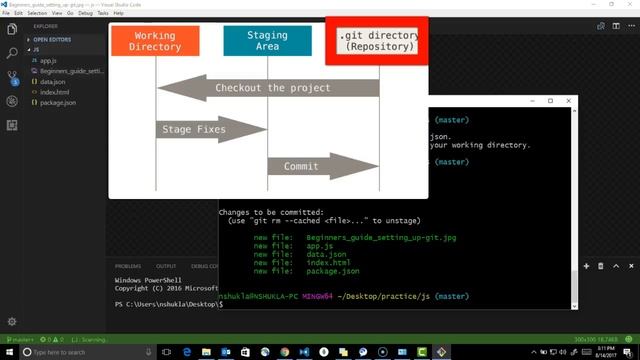Add a new terminal with the plus icon
Image resolution: width=640 pixels, height=360 pixels.
point(586,266)
